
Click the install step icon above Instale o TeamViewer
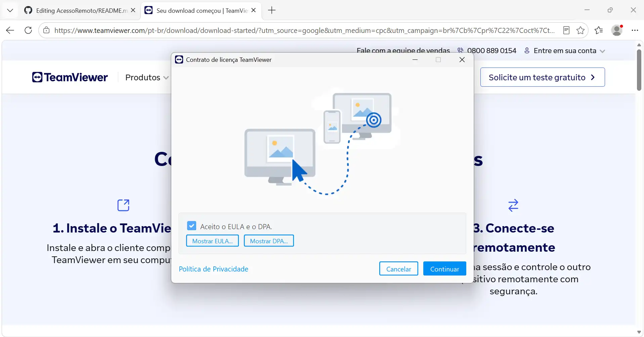click(123, 205)
